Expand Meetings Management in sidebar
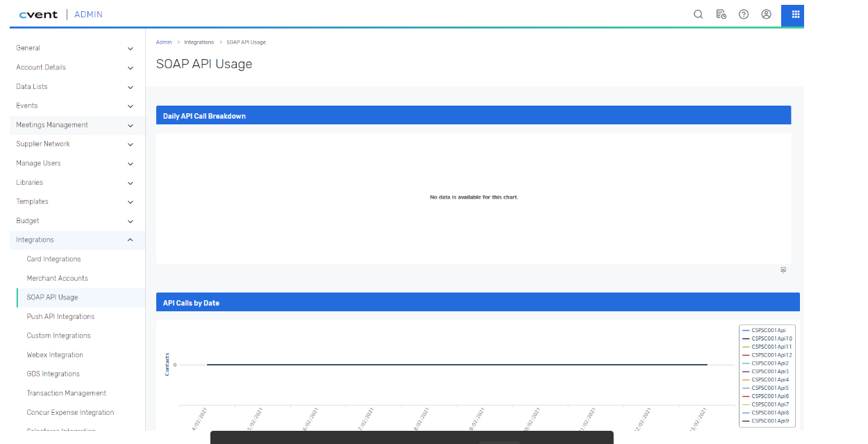 131,126
